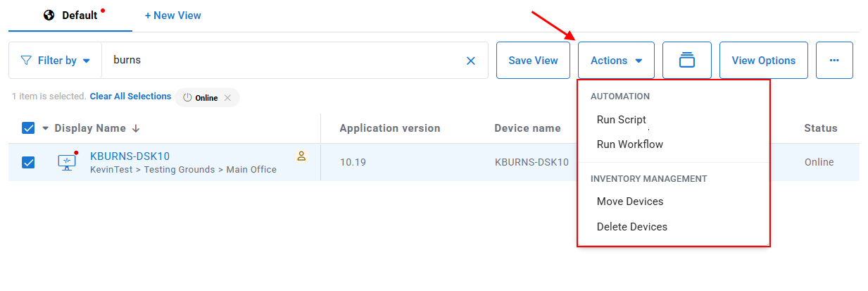Uncheck the KBURNS-DSK10 row checkbox
The height and width of the screenshot is (291, 868).
click(x=29, y=162)
